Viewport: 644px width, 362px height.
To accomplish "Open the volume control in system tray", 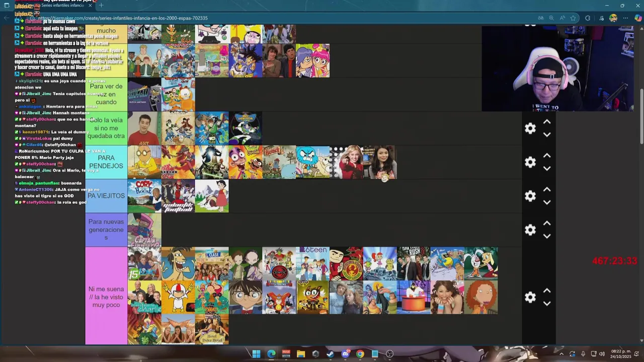I will [602, 354].
